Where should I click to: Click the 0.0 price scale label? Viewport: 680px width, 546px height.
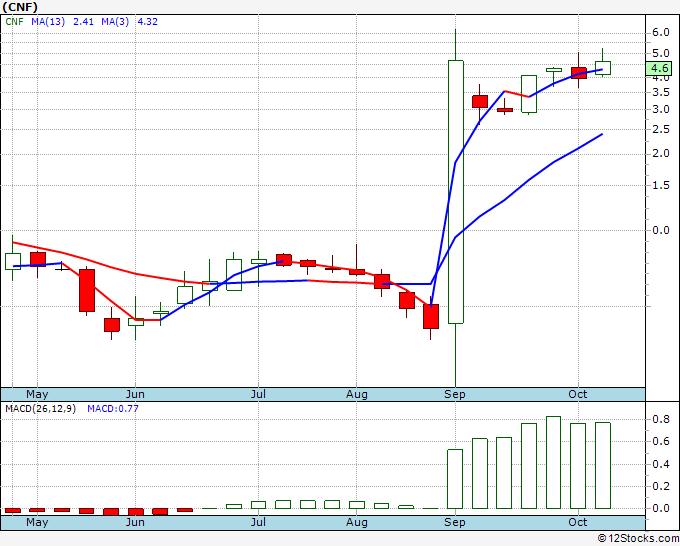(661, 230)
